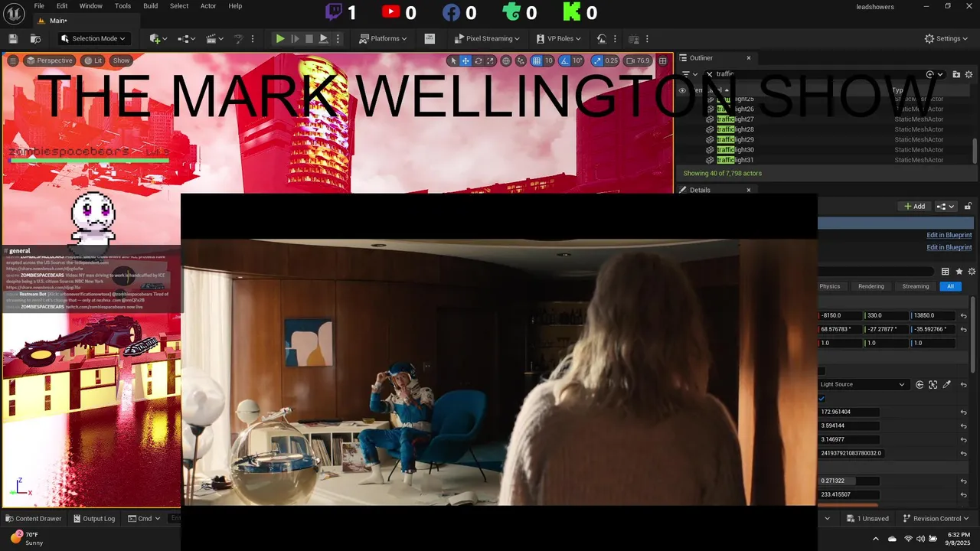980x551 pixels.
Task: Open the Platforms dropdown
Action: (x=383, y=38)
